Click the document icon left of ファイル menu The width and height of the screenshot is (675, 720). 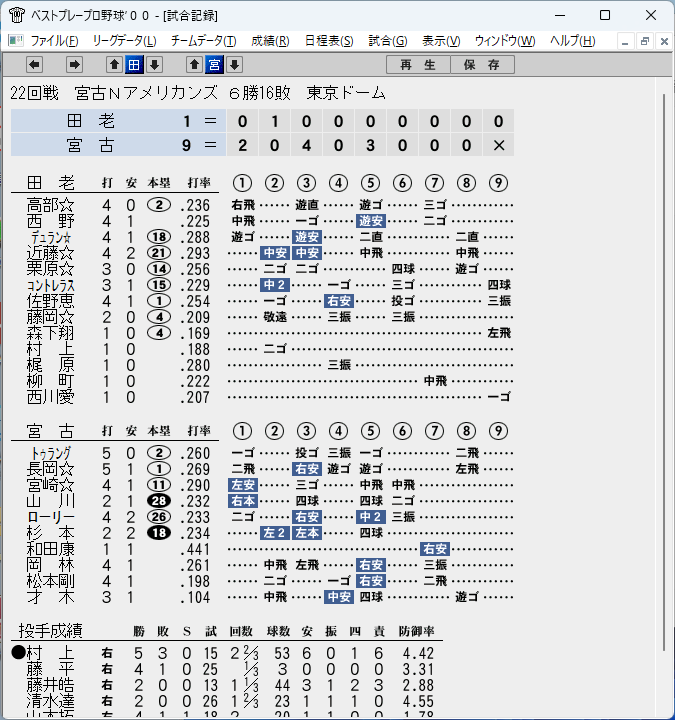16,41
